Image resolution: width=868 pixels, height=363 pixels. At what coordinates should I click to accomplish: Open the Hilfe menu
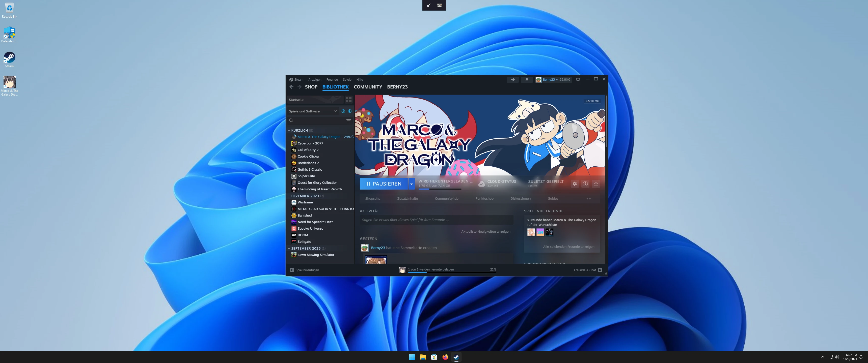[x=360, y=79]
